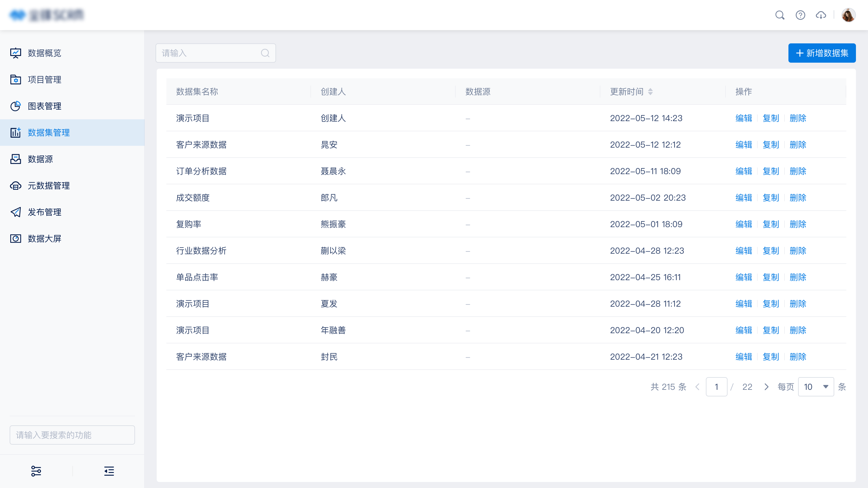The height and width of the screenshot is (488, 868).
Task: Click the search magnifier icon in top header
Action: (x=780, y=15)
